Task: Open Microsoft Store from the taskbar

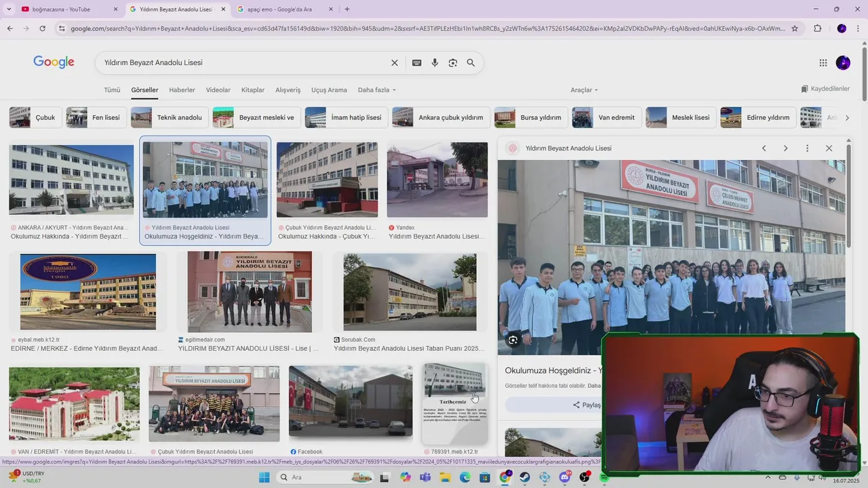Action: point(485,477)
